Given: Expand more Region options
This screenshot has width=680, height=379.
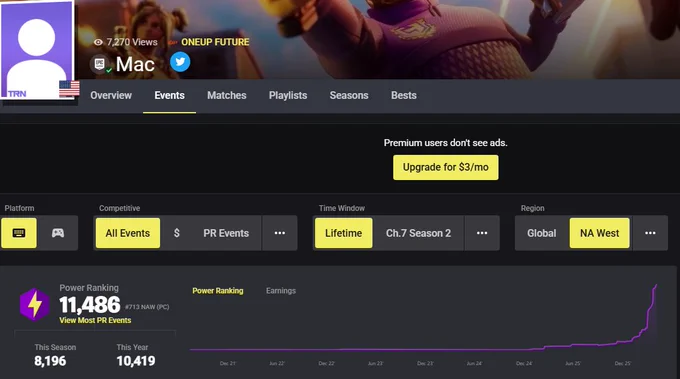Looking at the screenshot, I should [650, 233].
